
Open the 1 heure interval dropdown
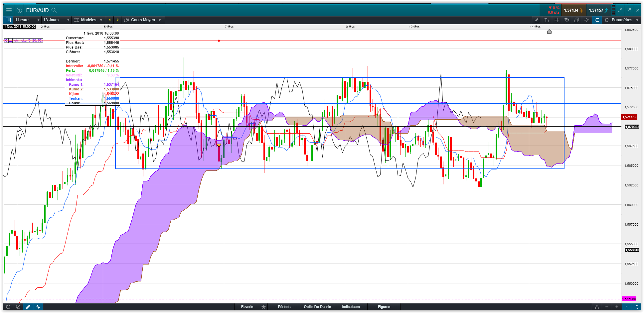coord(27,20)
